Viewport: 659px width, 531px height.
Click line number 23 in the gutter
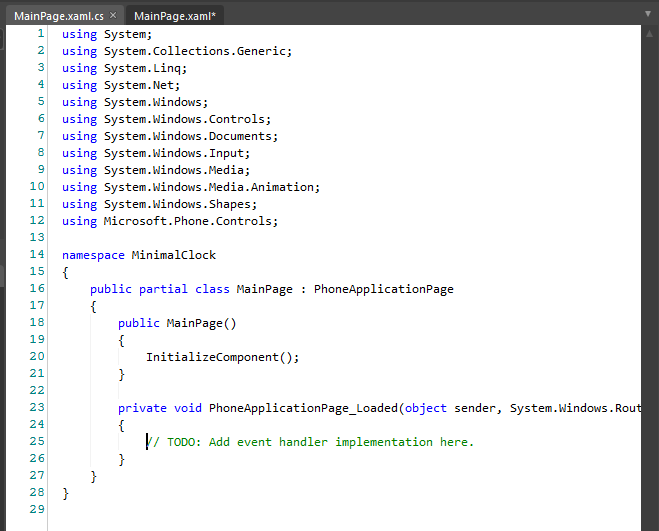point(37,408)
